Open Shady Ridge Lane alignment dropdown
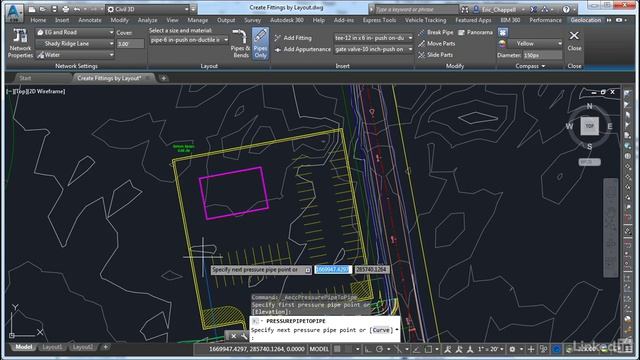Viewport: 640px width, 360px height. (x=75, y=43)
